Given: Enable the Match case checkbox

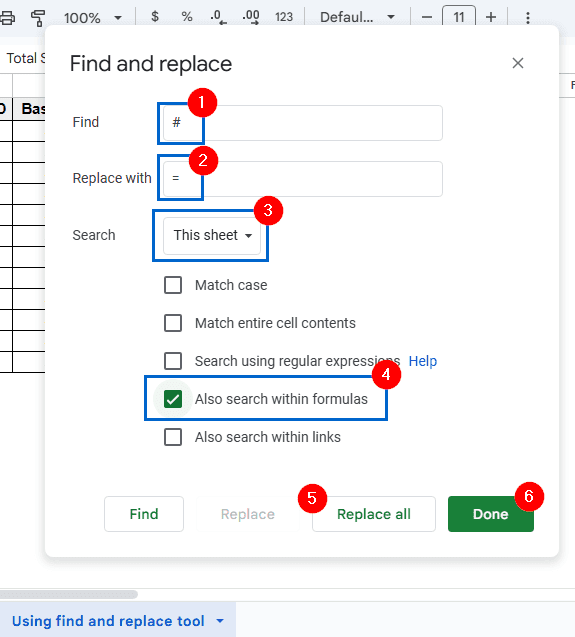Looking at the screenshot, I should coord(173,285).
